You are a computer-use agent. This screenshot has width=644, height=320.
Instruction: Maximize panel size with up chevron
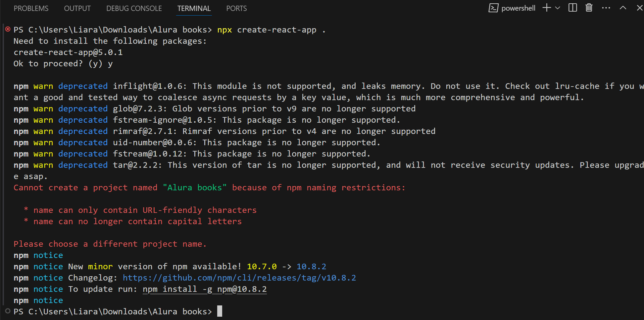[x=623, y=8]
